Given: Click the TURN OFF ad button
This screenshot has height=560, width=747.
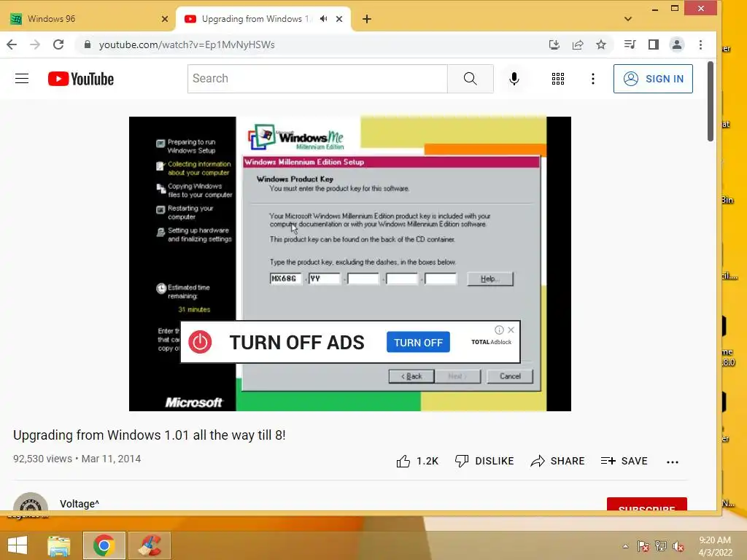Looking at the screenshot, I should coord(418,343).
